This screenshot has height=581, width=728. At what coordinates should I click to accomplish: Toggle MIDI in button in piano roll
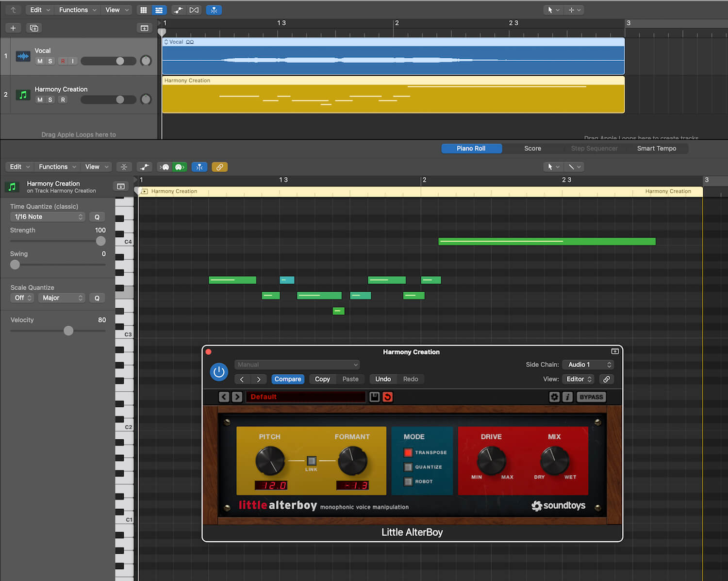pyautogui.click(x=165, y=167)
